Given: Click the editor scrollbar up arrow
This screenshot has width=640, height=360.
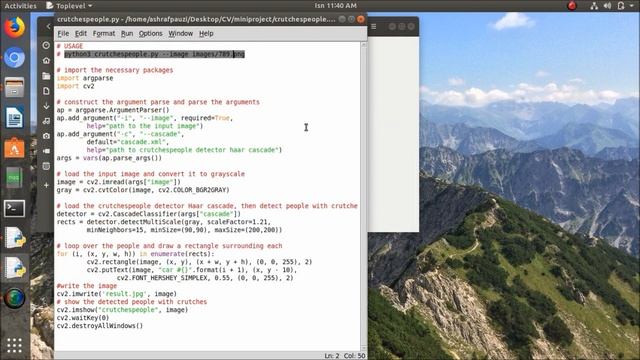Looking at the screenshot, I should (363, 45).
